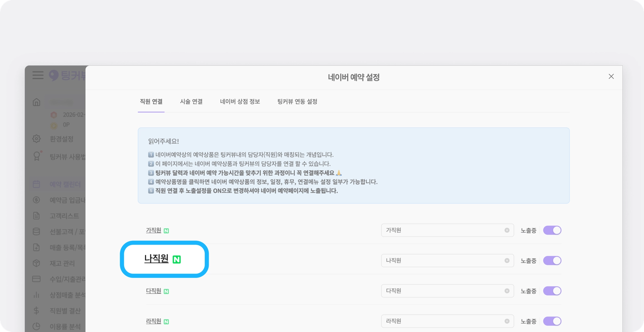
Task: Click the yellow P point icon beside 0P
Action: [x=54, y=125]
